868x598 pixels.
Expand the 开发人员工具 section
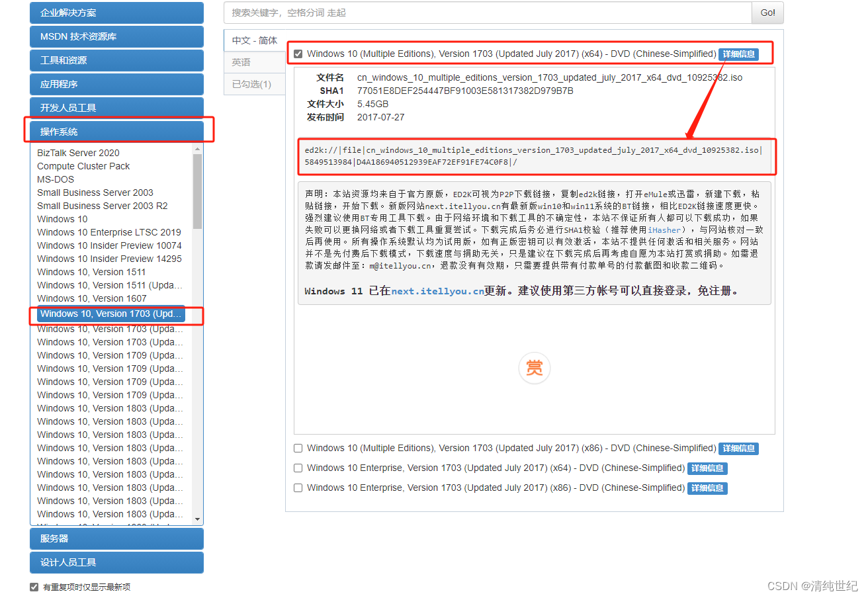coord(116,108)
